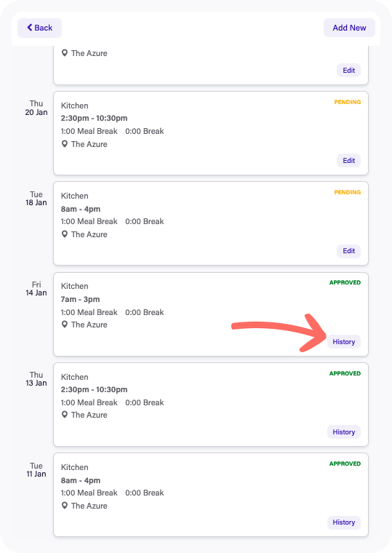This screenshot has width=392, height=553.
Task: Click location pin on Fri 14 Jan shift
Action: [x=65, y=325]
